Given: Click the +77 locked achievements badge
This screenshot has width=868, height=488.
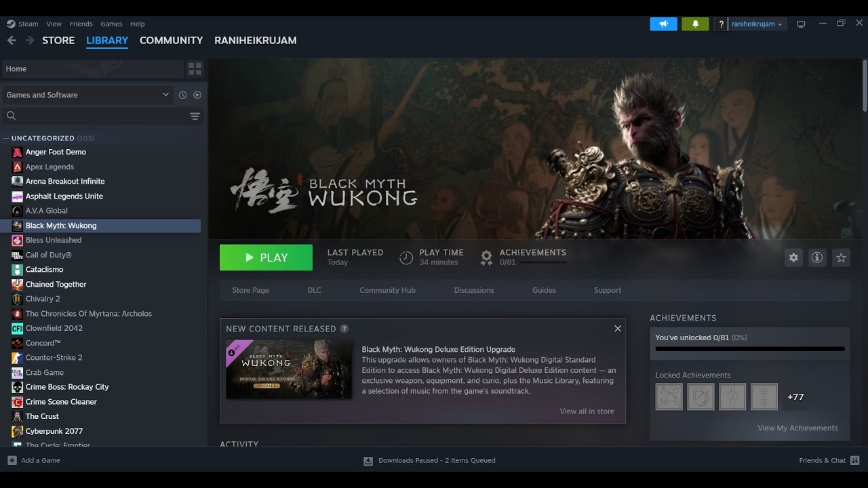Looking at the screenshot, I should [795, 396].
